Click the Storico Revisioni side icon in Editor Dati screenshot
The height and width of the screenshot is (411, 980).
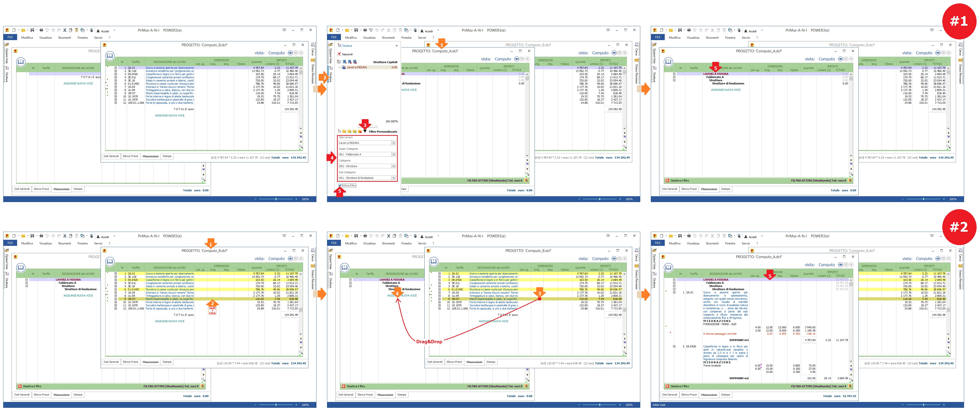tap(960, 266)
